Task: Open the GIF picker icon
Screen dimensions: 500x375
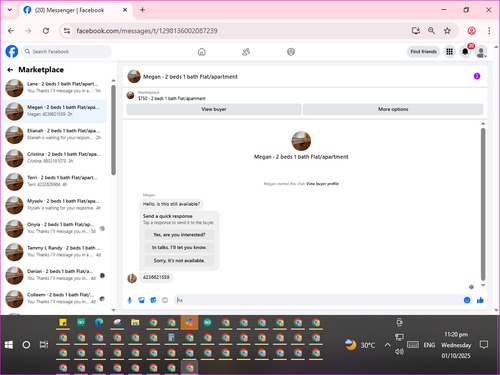Action: (165, 300)
